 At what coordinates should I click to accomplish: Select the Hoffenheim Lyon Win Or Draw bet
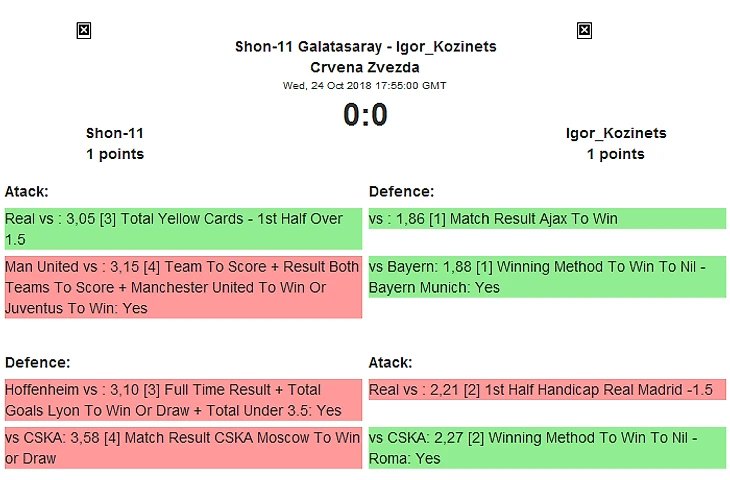pyautogui.click(x=182, y=400)
